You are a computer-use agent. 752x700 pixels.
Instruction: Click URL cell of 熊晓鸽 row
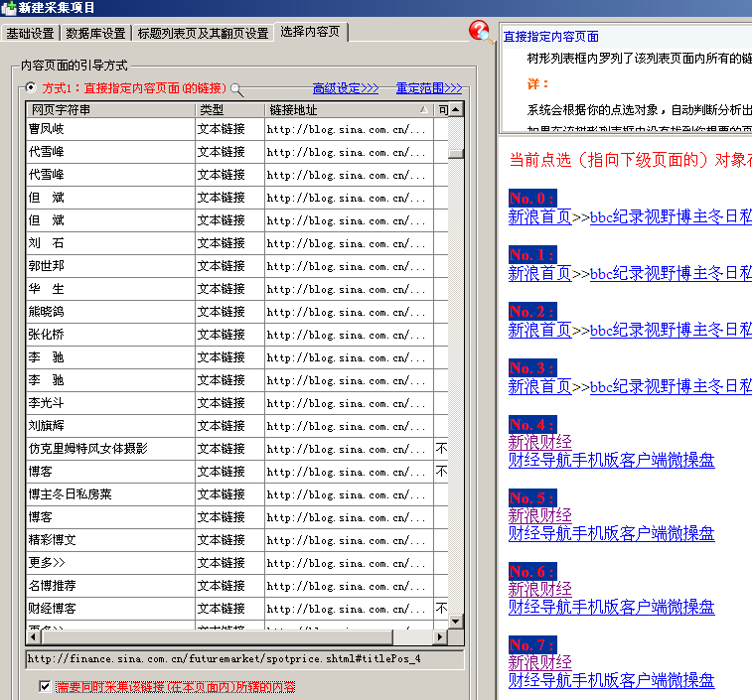pyautogui.click(x=349, y=312)
